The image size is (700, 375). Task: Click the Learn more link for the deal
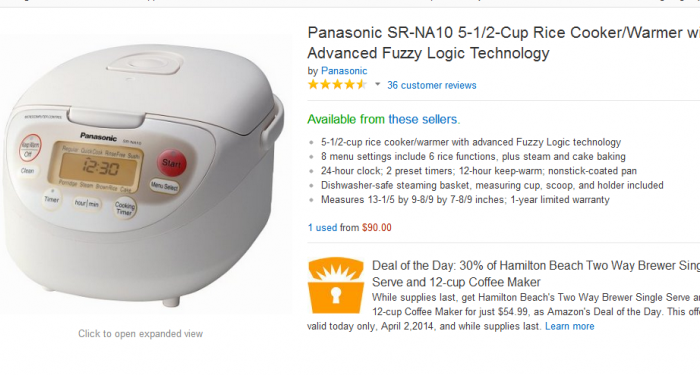[x=569, y=326]
